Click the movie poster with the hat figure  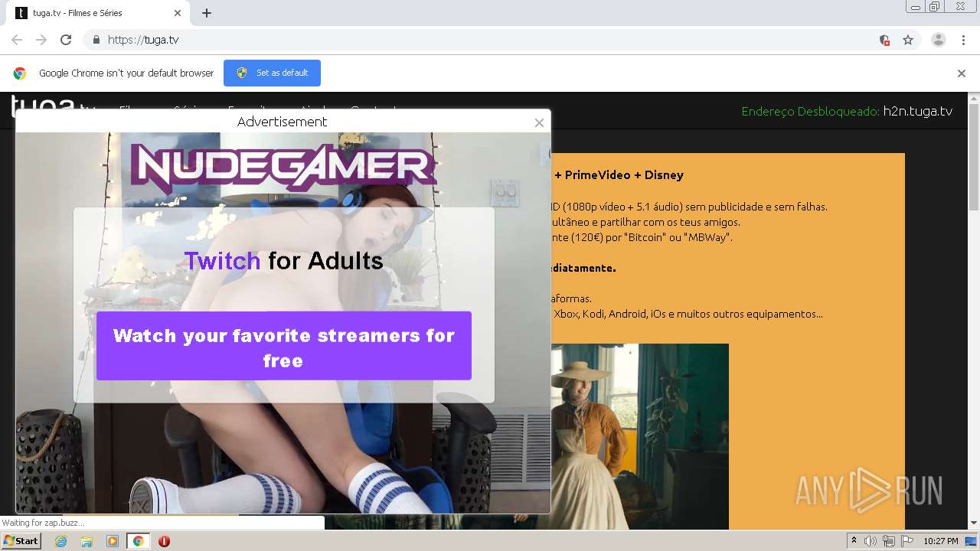[640, 436]
